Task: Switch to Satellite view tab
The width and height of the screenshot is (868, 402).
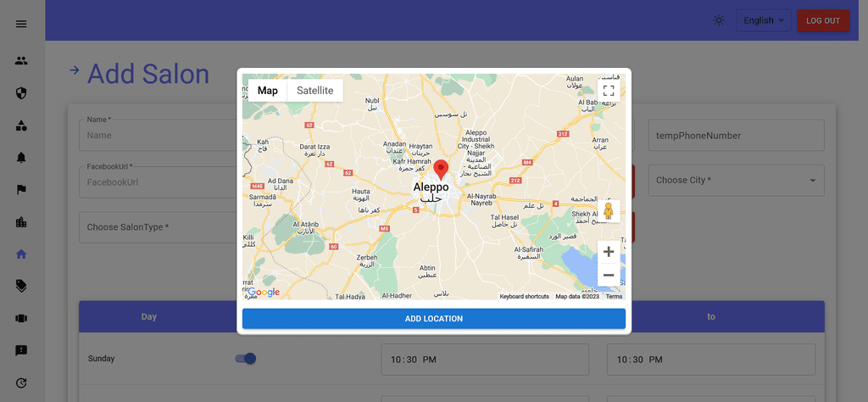Action: click(315, 91)
